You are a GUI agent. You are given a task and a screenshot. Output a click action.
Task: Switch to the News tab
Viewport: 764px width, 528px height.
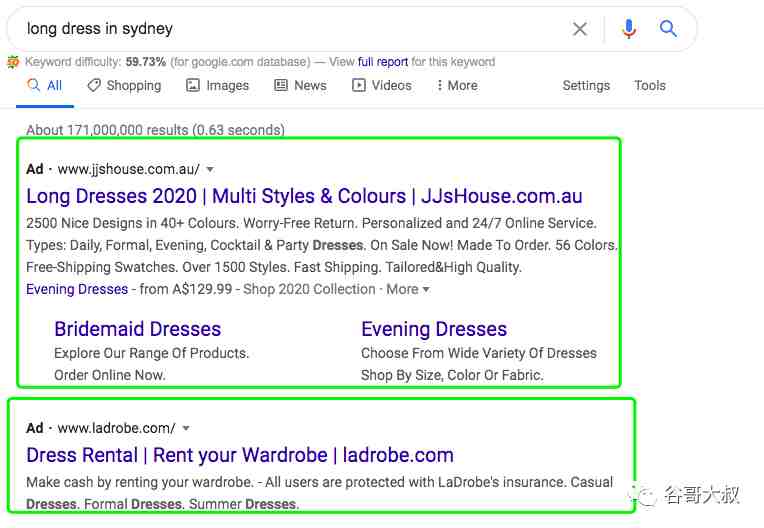tap(301, 86)
